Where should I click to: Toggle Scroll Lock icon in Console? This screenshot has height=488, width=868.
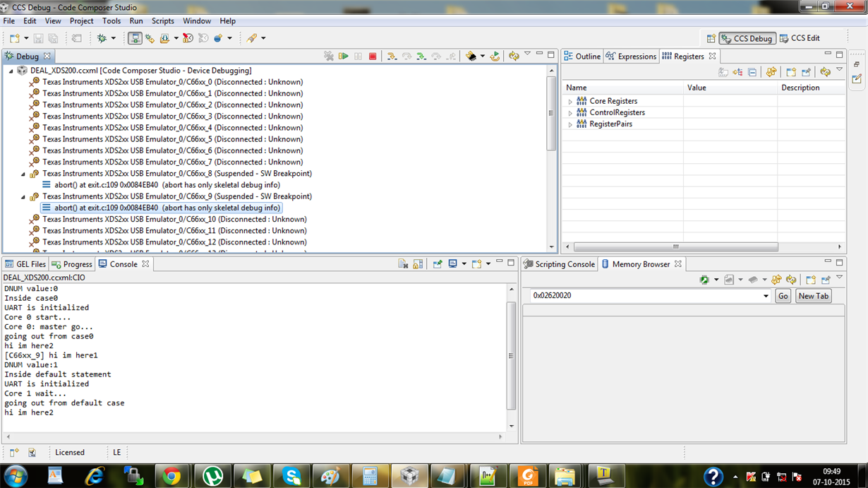[x=418, y=264]
